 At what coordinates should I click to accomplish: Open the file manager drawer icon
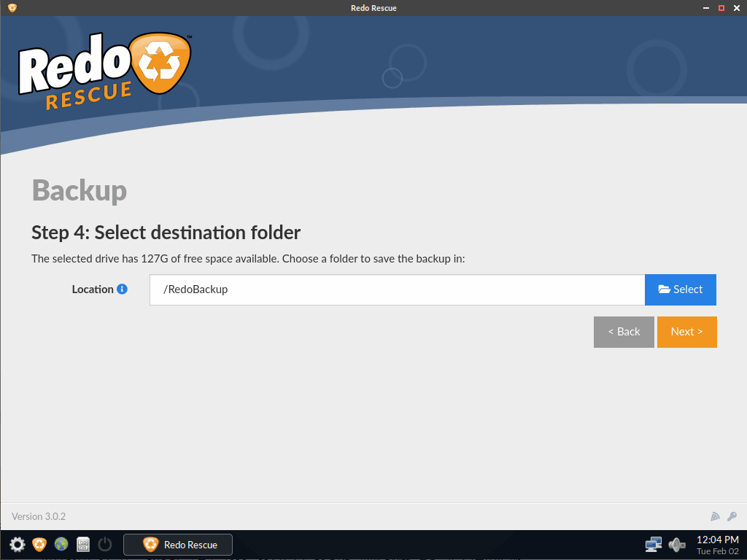click(x=83, y=544)
